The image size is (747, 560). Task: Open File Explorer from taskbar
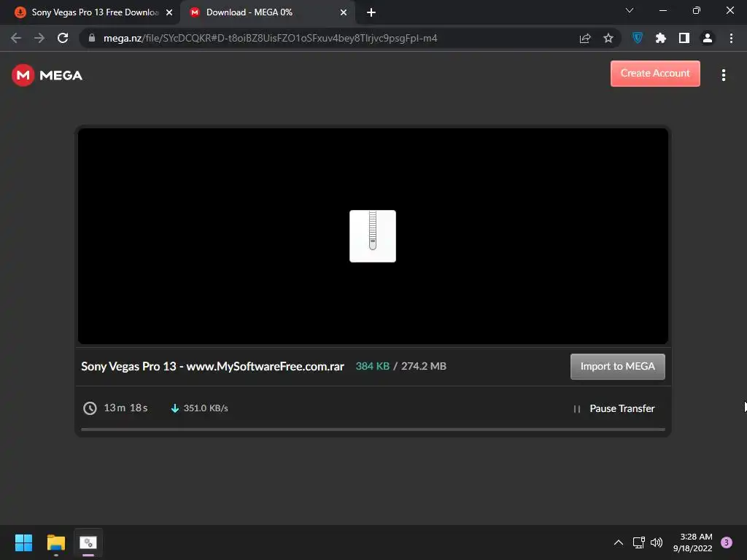click(x=56, y=542)
